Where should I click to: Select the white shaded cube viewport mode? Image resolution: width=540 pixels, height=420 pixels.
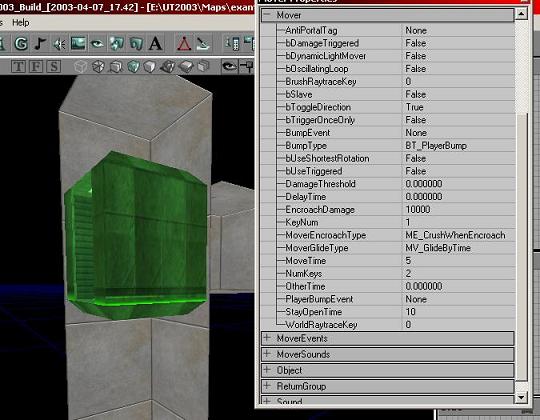coord(150,66)
